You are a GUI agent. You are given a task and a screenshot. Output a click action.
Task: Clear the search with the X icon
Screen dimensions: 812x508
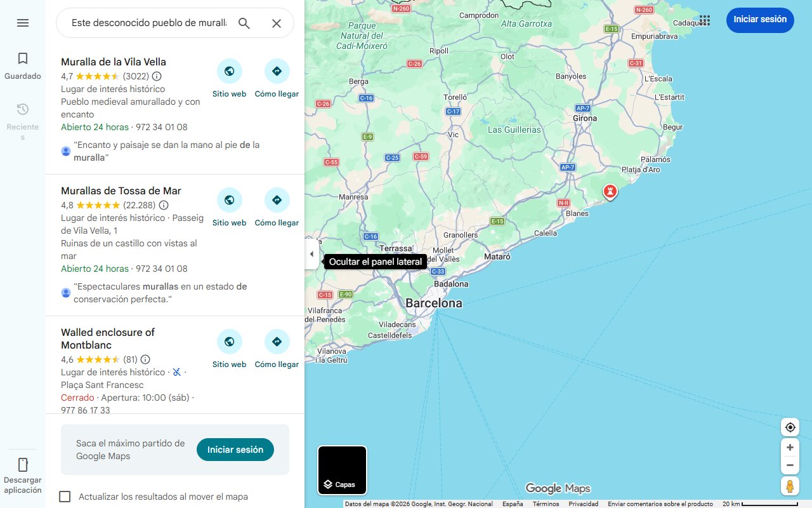click(277, 23)
